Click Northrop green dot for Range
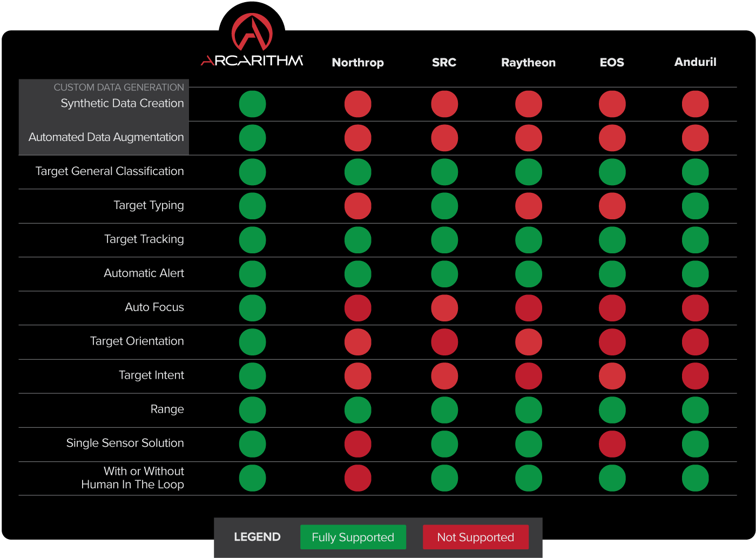756x558 pixels. [x=358, y=411]
